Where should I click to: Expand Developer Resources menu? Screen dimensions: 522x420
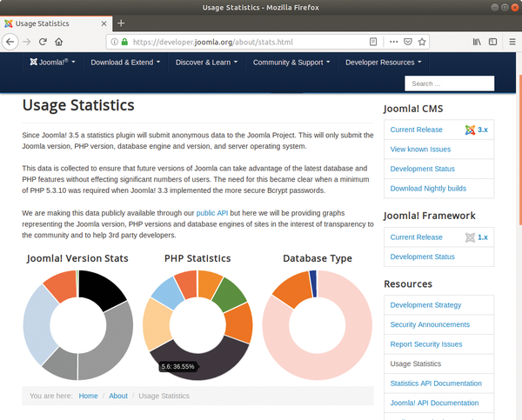[383, 63]
